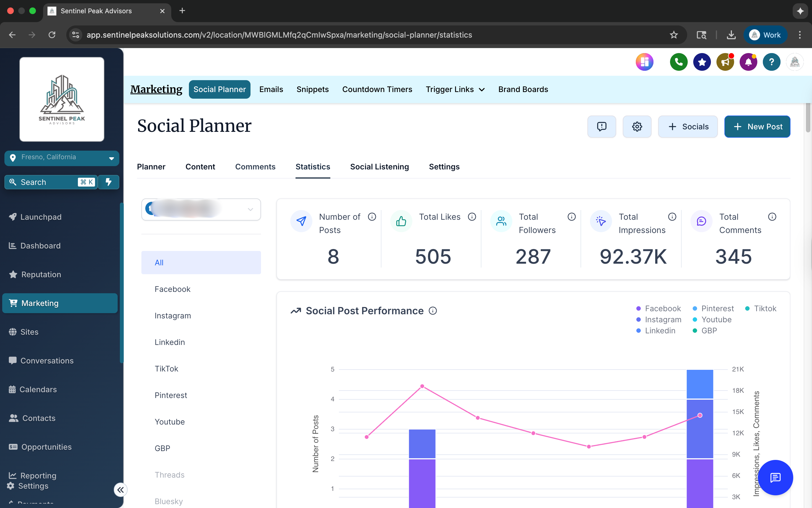Viewport: 812px width, 508px height.
Task: Open Social Planner gear settings icon
Action: 637,127
